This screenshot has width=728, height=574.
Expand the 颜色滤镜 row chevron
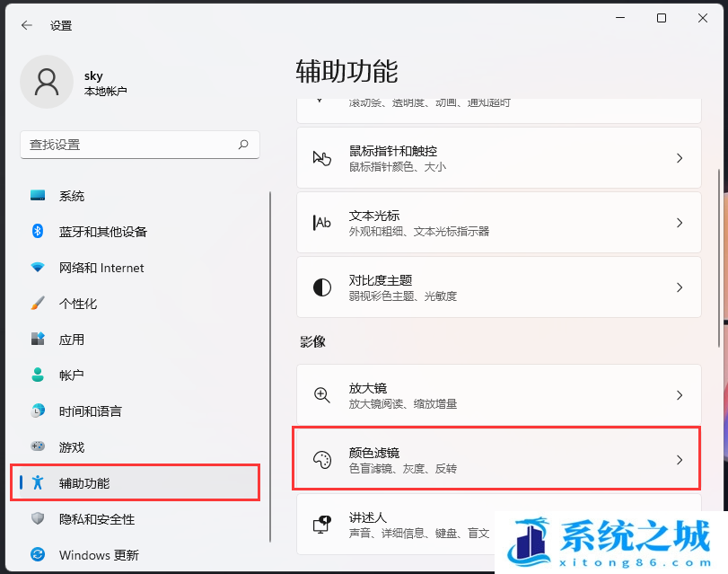click(x=680, y=458)
